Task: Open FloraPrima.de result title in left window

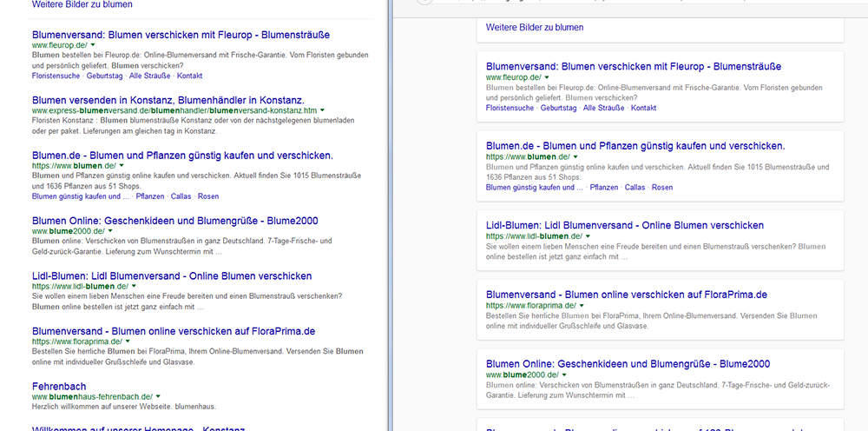Action: click(x=174, y=332)
